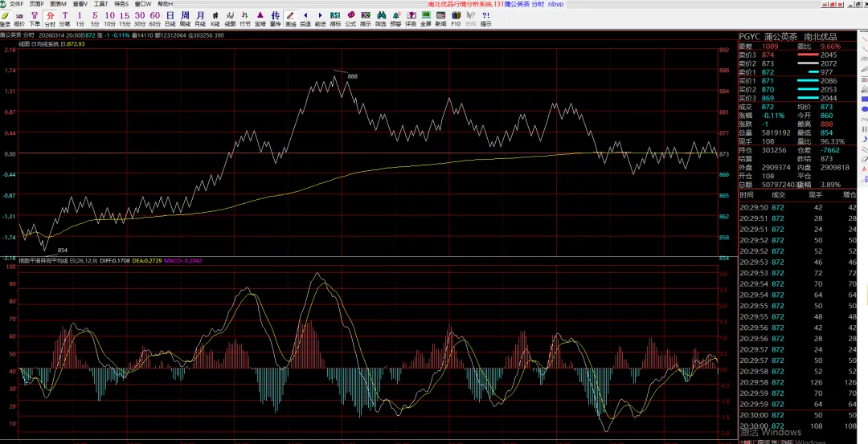Screen dimensions: 868x444
Task: Open the 预警 alert bell icon
Action: 395,18
